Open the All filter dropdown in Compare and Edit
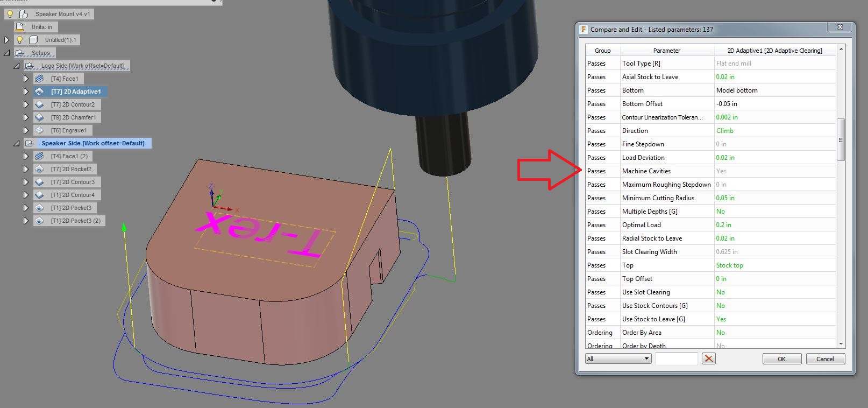The height and width of the screenshot is (408, 868). click(x=618, y=358)
